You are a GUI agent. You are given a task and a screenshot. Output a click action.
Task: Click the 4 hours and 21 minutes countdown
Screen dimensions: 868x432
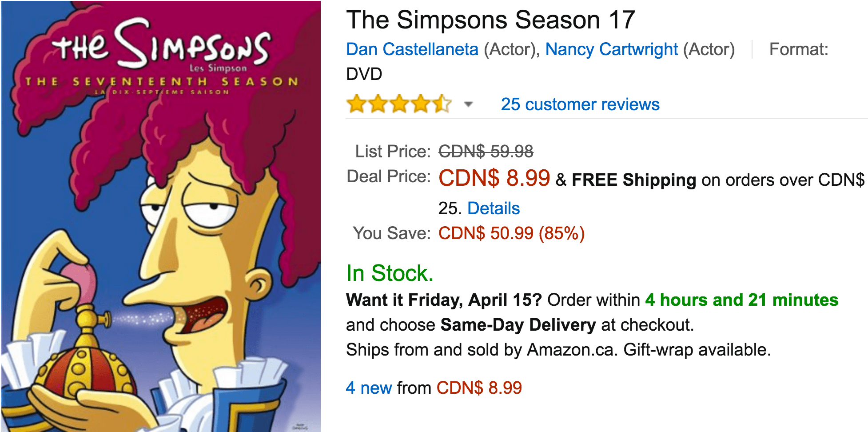(x=742, y=300)
